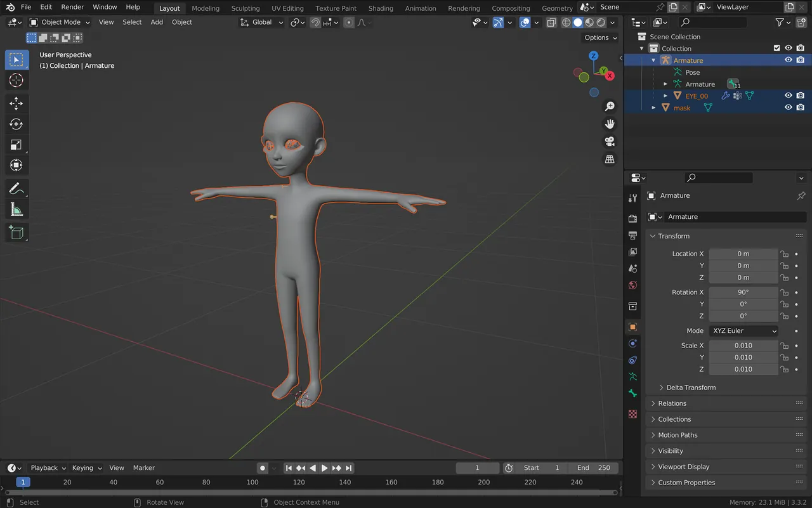The width and height of the screenshot is (812, 508).
Task: Click the Rotation X field showing 90 degrees
Action: click(x=743, y=292)
